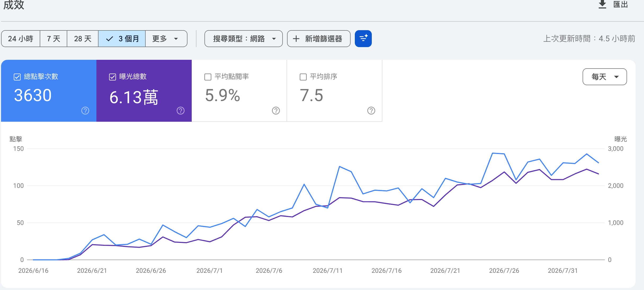This screenshot has width=644, height=290.
Task: Click the 2026/7/16 axis date label
Action: pos(387,271)
